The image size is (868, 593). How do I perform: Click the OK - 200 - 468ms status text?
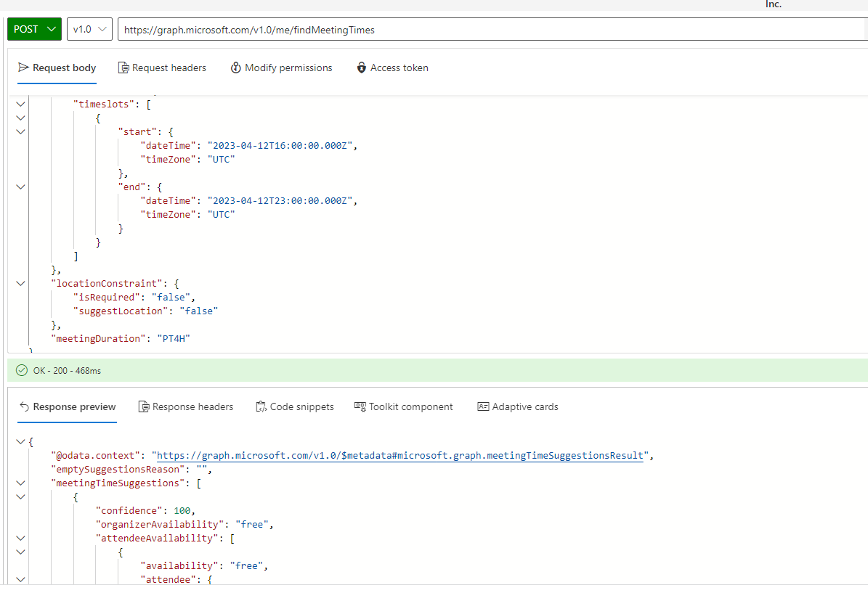click(67, 371)
